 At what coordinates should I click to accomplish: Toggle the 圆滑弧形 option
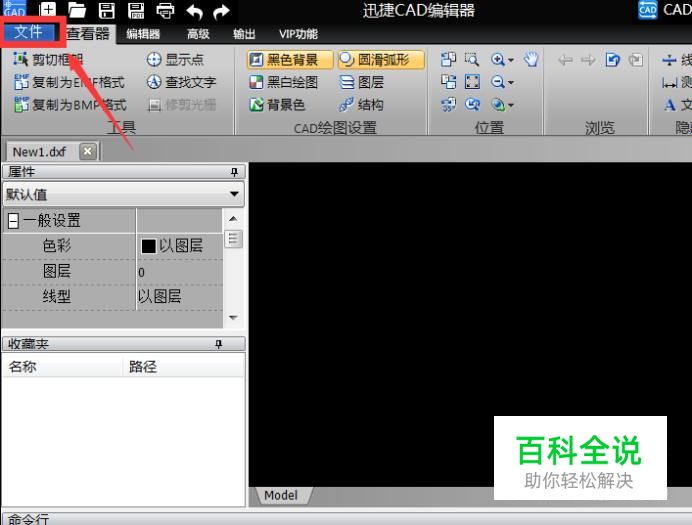(381, 60)
